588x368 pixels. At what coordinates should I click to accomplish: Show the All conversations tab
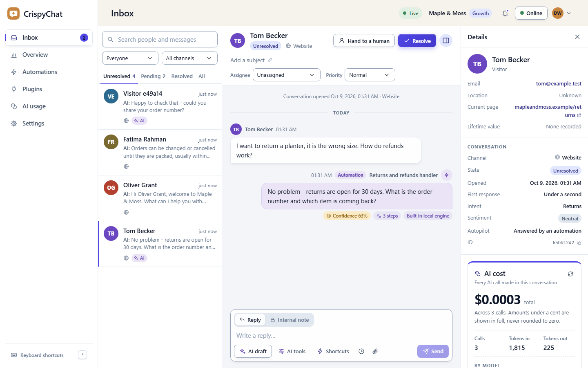tap(202, 76)
